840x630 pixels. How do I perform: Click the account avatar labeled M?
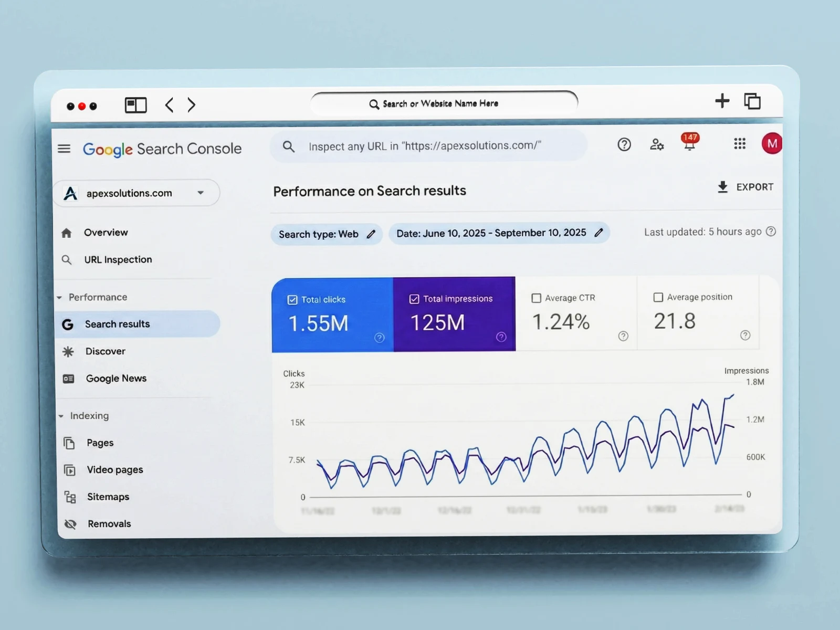(771, 144)
